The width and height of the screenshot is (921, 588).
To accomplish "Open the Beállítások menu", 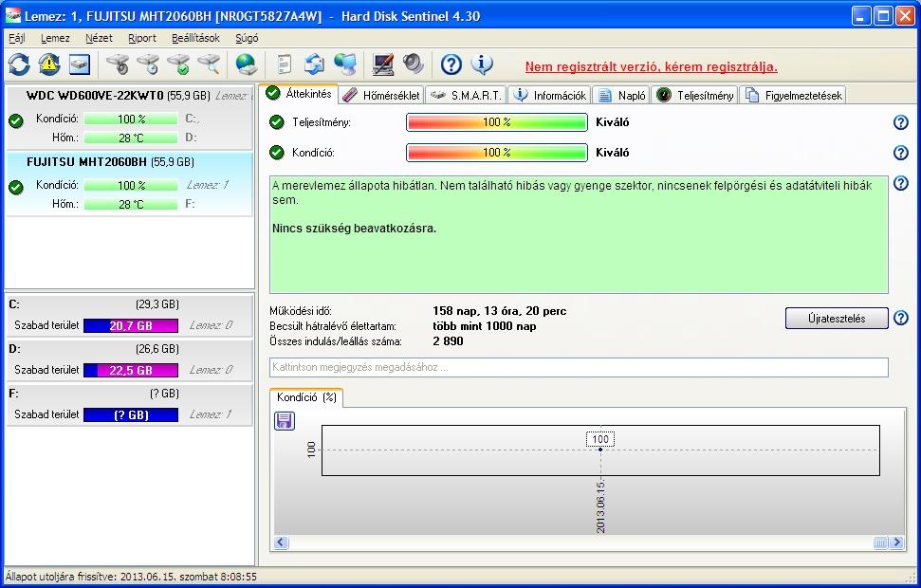I will coord(195,38).
